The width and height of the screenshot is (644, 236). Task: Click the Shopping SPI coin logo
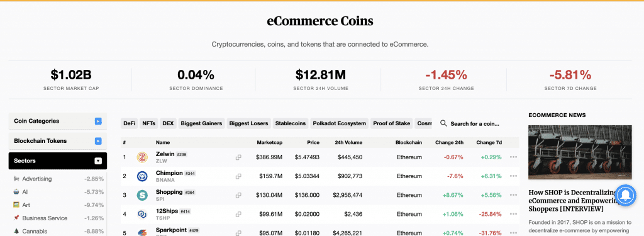[x=142, y=195]
